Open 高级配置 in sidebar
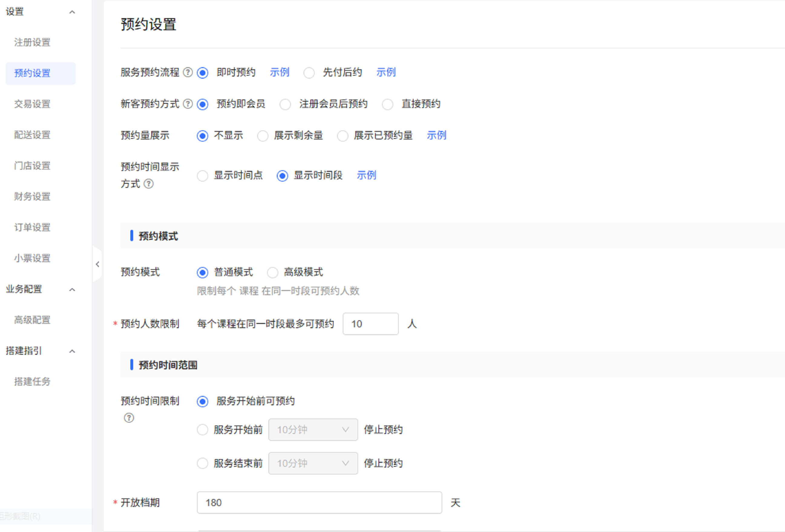785x532 pixels. tap(32, 320)
